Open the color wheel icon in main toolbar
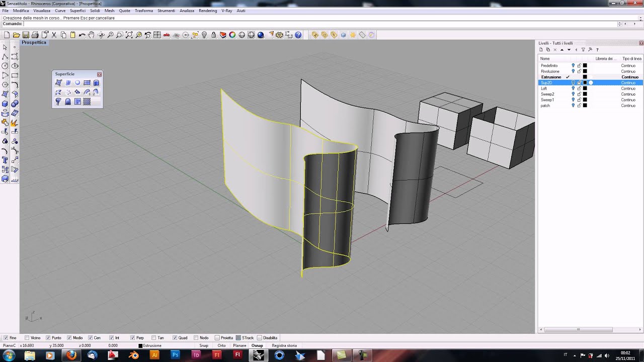Image resolution: width=644 pixels, height=362 pixels. (232, 35)
